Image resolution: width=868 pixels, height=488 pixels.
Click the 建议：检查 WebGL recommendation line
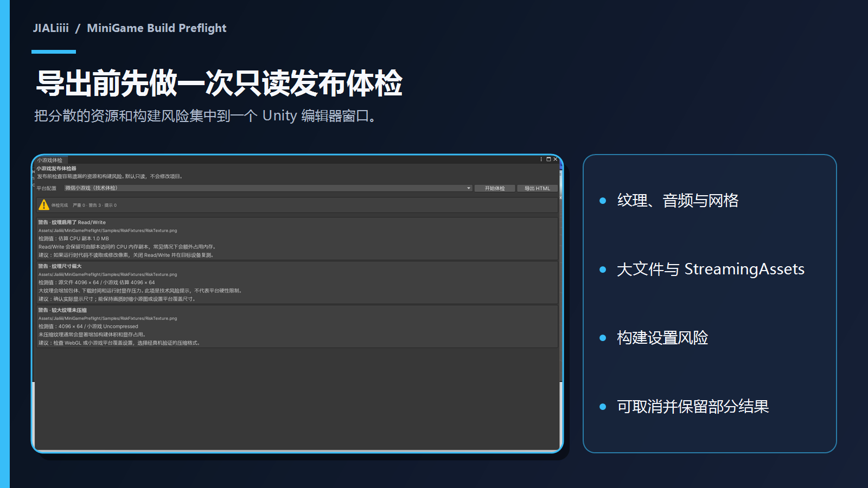coord(119,343)
